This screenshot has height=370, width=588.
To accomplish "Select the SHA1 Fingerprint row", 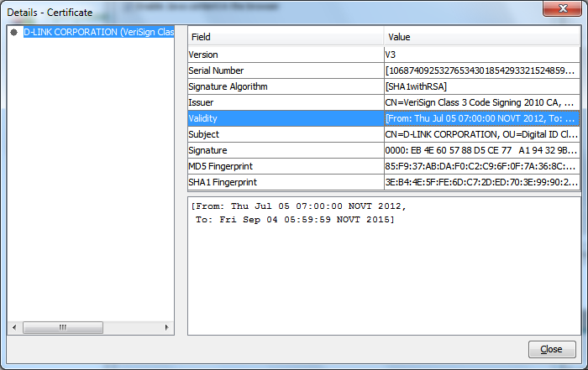I will (286, 182).
